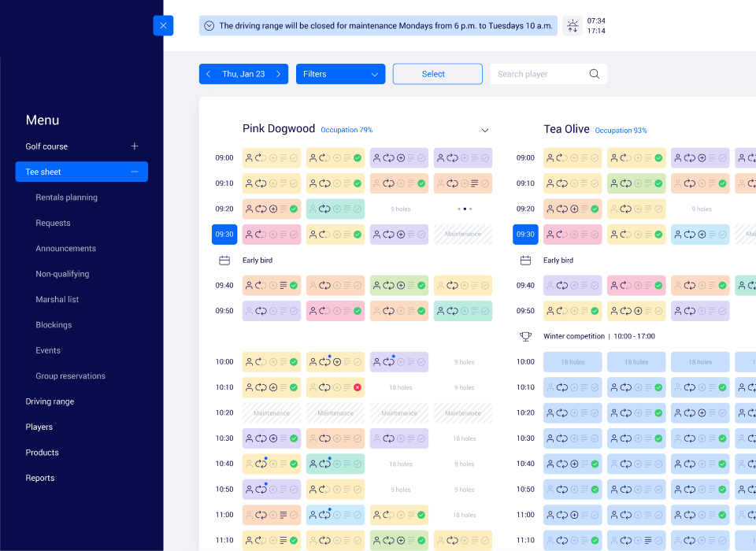Go to next day arrow

tap(278, 74)
